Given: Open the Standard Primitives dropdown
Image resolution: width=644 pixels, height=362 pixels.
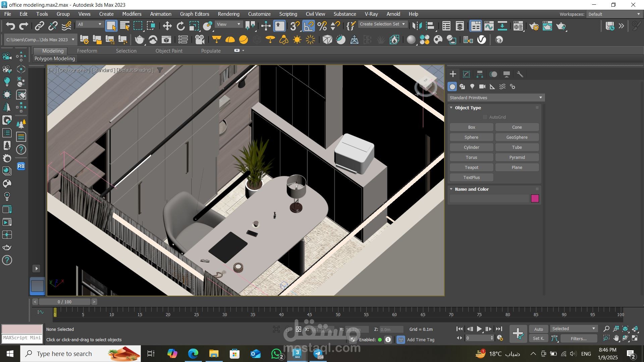Looking at the screenshot, I should click(x=496, y=98).
